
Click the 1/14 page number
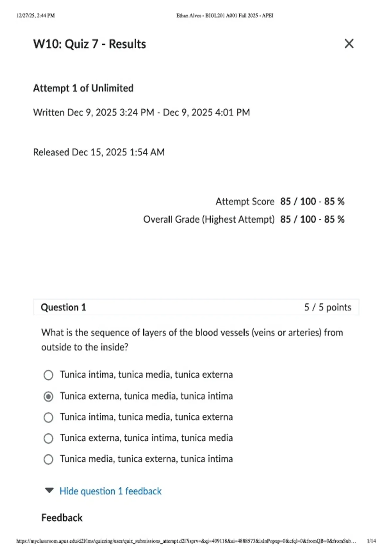[371, 541]
